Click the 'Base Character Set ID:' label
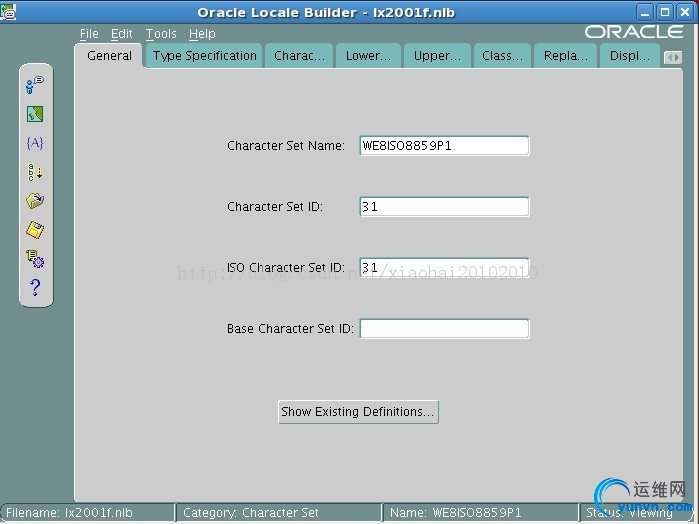This screenshot has width=699, height=524. (290, 329)
